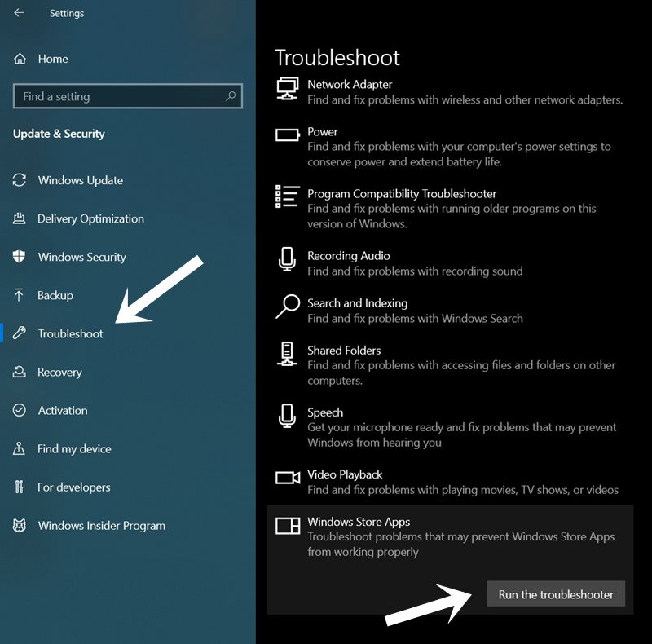Select the Power troubleshooter title
Viewport: 652px width, 644px height.
click(x=322, y=131)
